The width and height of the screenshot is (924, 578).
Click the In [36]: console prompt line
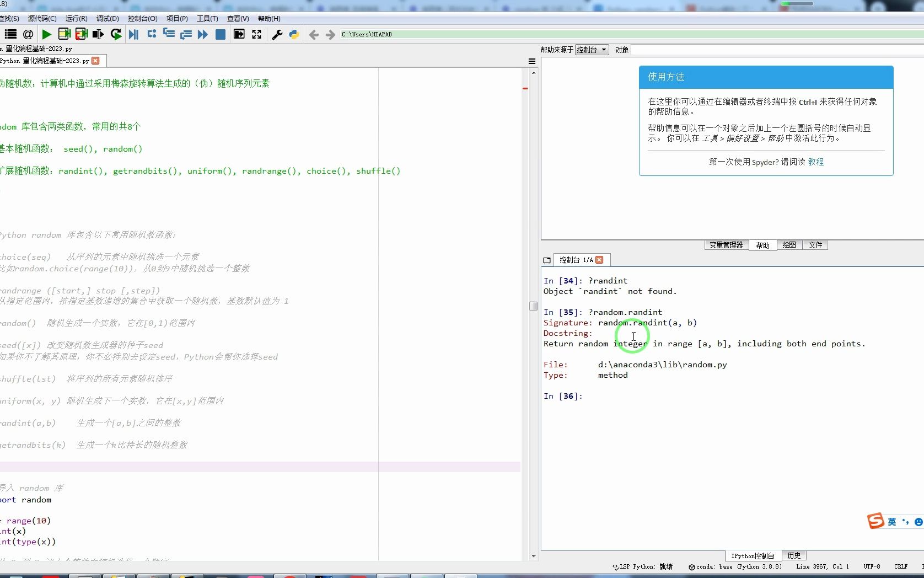[x=563, y=396]
